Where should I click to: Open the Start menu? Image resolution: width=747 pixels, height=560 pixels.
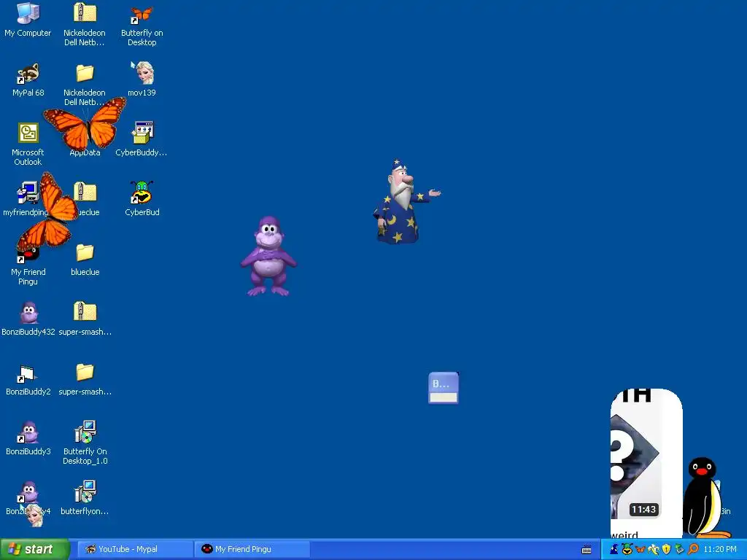point(34,550)
